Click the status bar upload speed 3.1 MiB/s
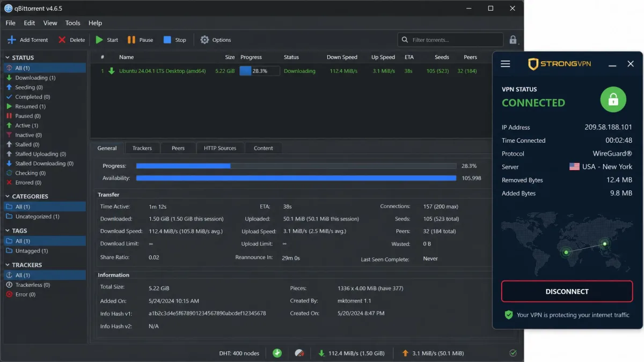644x362 pixels. [433, 353]
